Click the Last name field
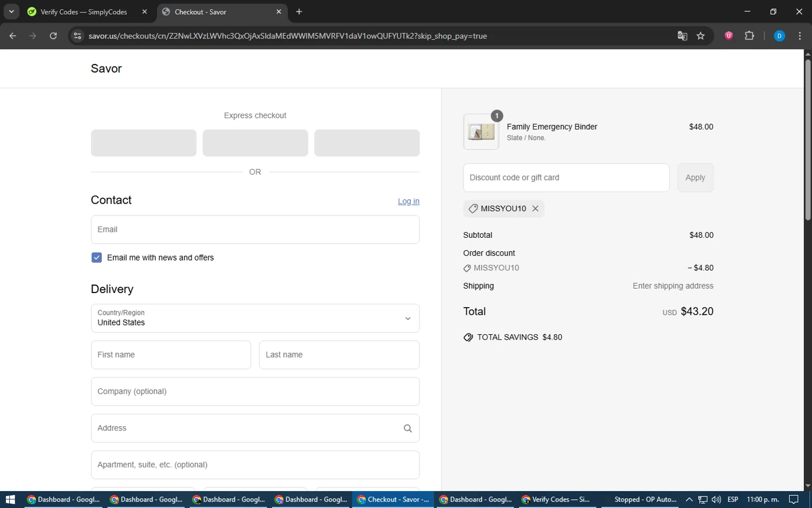Viewport: 812px width, 508px height. click(x=339, y=355)
